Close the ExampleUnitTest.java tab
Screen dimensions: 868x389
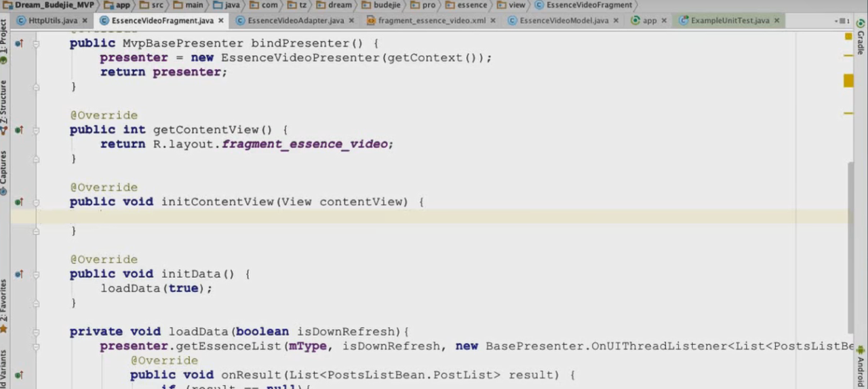pyautogui.click(x=776, y=20)
